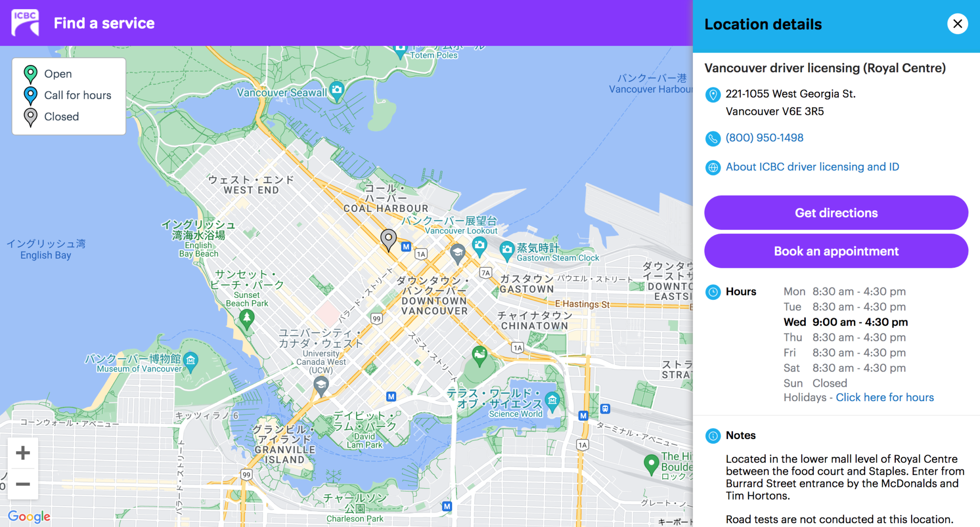This screenshot has width=980, height=527.
Task: Select the Closed legend pin
Action: coord(30,116)
